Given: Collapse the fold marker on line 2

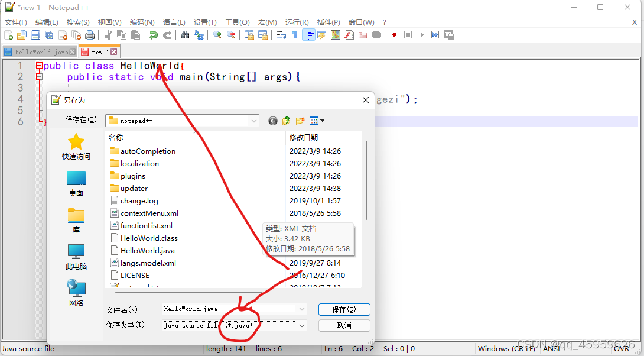Looking at the screenshot, I should (39, 76).
